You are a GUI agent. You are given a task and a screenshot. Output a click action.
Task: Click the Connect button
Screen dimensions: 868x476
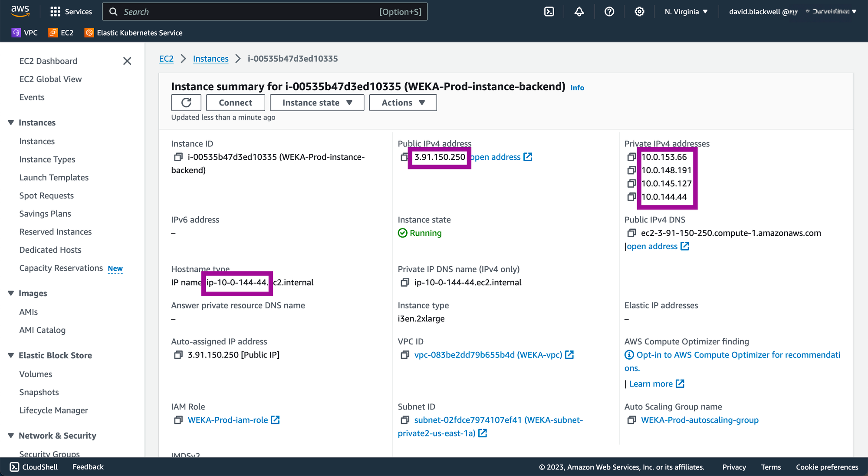(x=235, y=102)
